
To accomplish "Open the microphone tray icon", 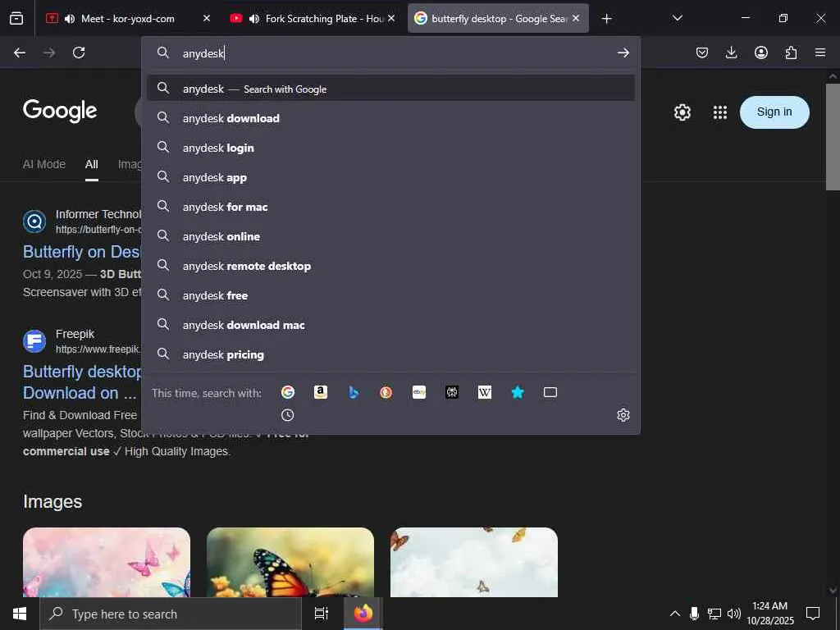I will [x=694, y=614].
